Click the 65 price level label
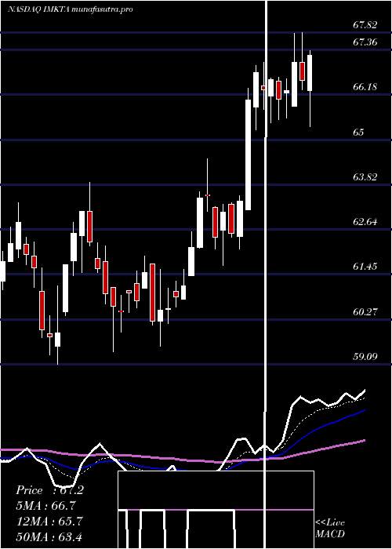Viewport: 392px width, 549px height. pos(358,132)
